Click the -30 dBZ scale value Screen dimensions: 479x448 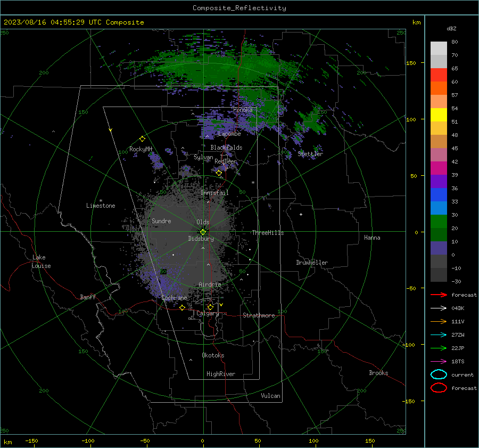[456, 281]
